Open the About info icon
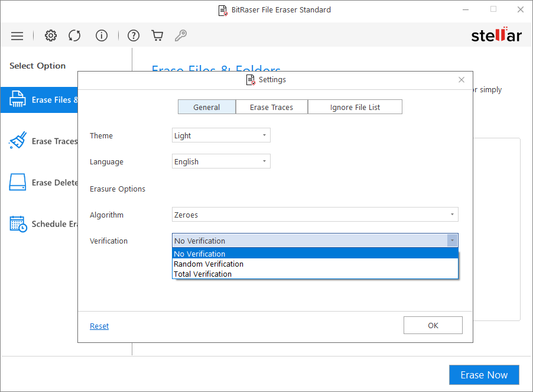533x392 pixels. click(101, 35)
